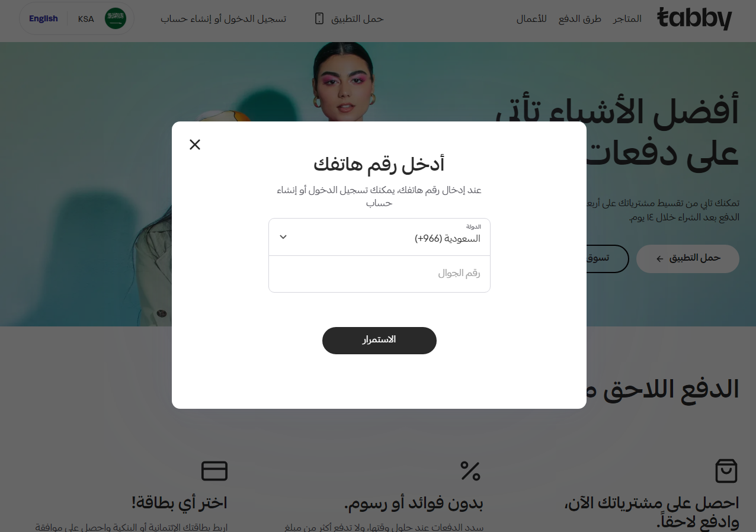Click the Saudi Arabia flag icon
Image resolution: width=756 pixels, height=532 pixels.
click(116, 18)
